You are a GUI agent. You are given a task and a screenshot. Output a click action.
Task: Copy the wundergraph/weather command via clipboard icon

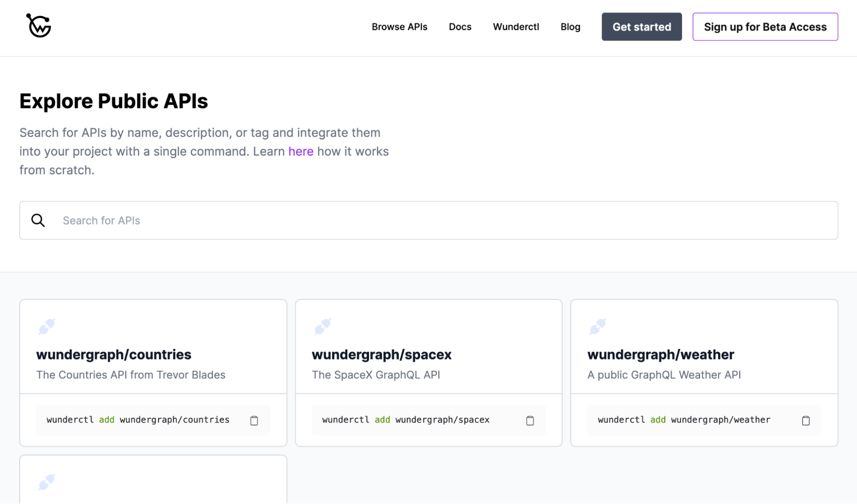pyautogui.click(x=806, y=420)
